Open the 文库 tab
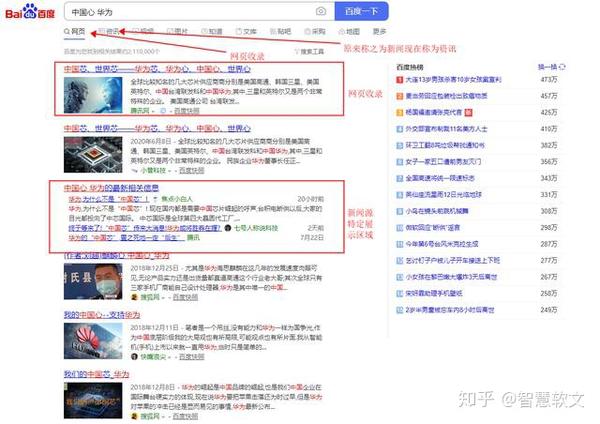The width and height of the screenshot is (600, 424). click(x=246, y=31)
